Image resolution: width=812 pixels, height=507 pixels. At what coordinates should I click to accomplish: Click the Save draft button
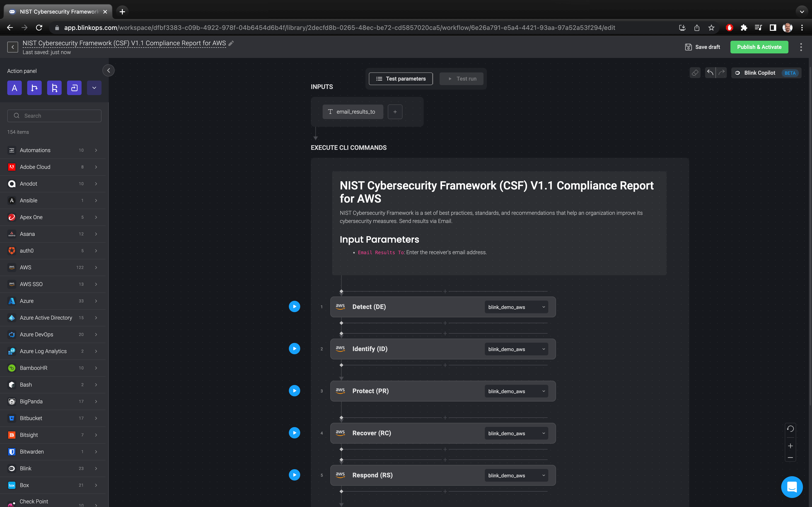click(703, 47)
